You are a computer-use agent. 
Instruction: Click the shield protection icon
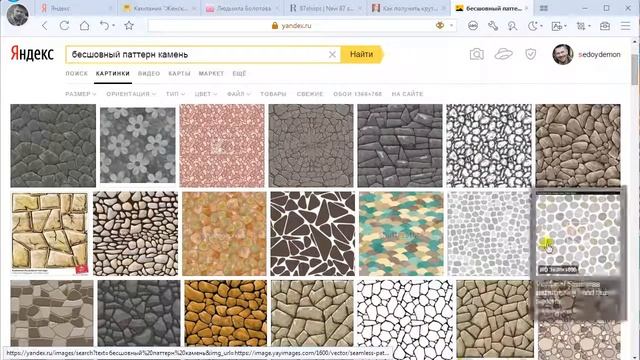pyautogui.click(x=530, y=54)
